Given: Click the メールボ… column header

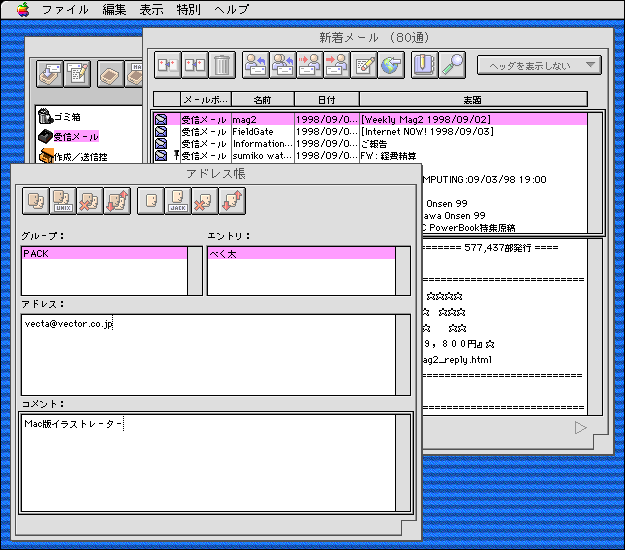Looking at the screenshot, I should (x=206, y=100).
